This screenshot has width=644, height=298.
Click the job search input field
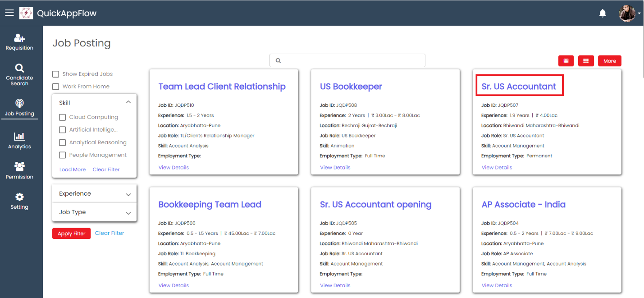pyautogui.click(x=347, y=60)
